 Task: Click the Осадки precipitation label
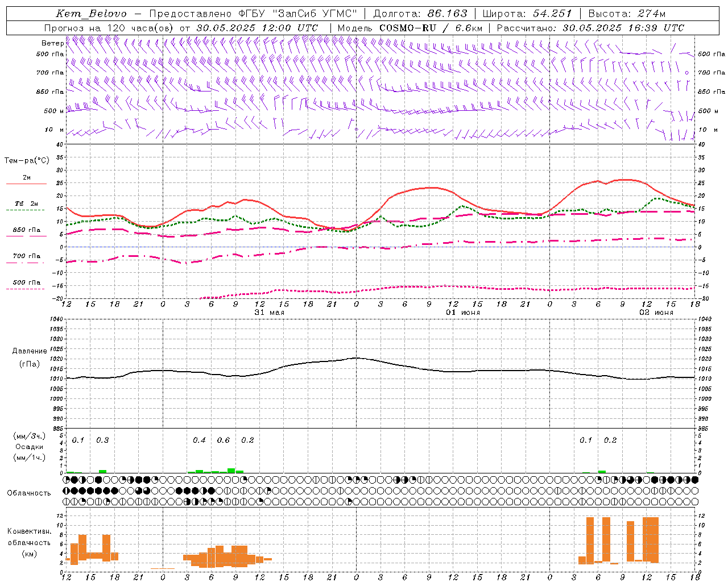click(x=29, y=447)
